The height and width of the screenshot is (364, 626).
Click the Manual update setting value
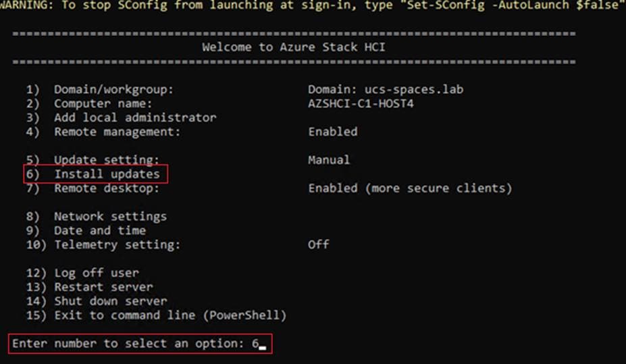point(329,160)
